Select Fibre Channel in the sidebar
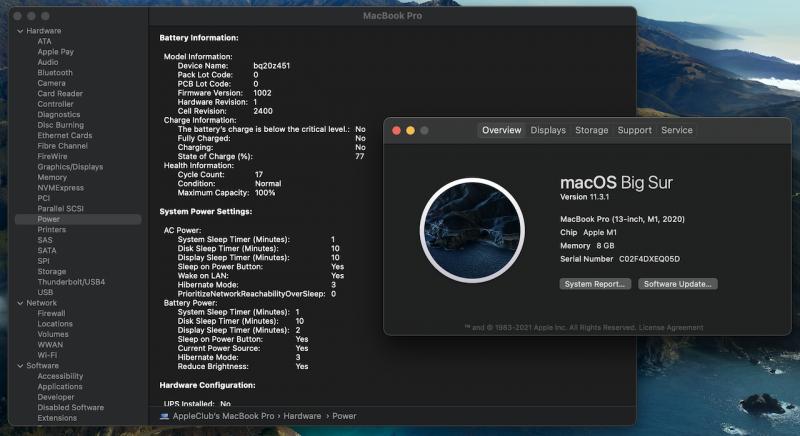Viewport: 800px width, 436px height. 62,146
